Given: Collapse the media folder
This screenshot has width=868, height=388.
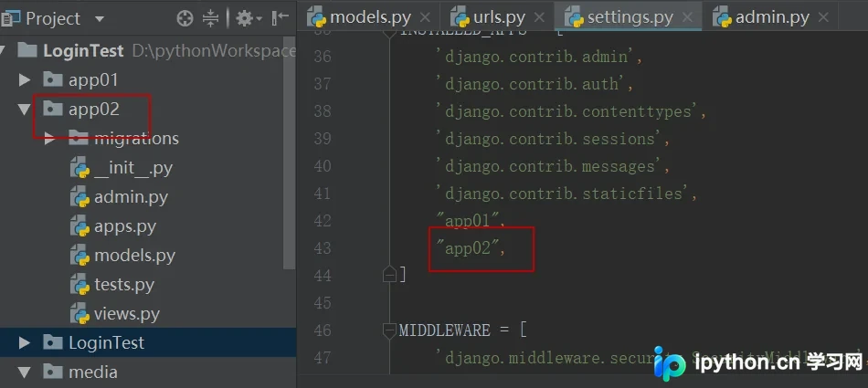Looking at the screenshot, I should (24, 372).
